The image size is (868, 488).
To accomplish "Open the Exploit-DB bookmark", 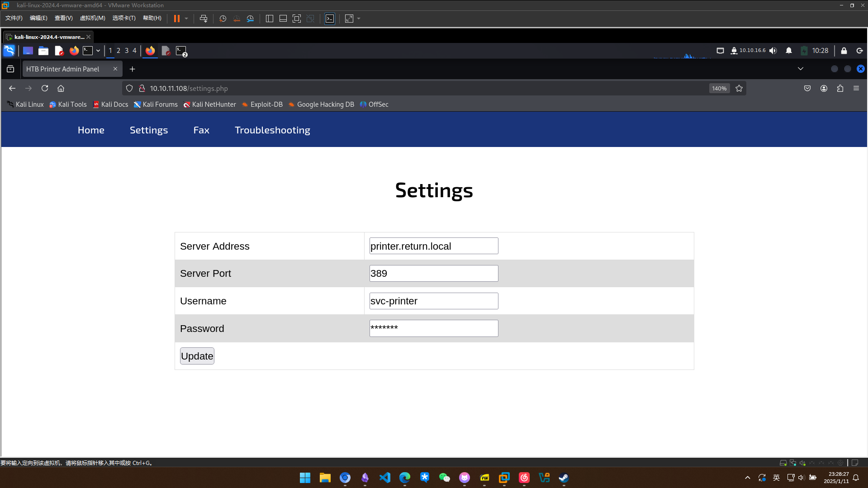I will 262,104.
